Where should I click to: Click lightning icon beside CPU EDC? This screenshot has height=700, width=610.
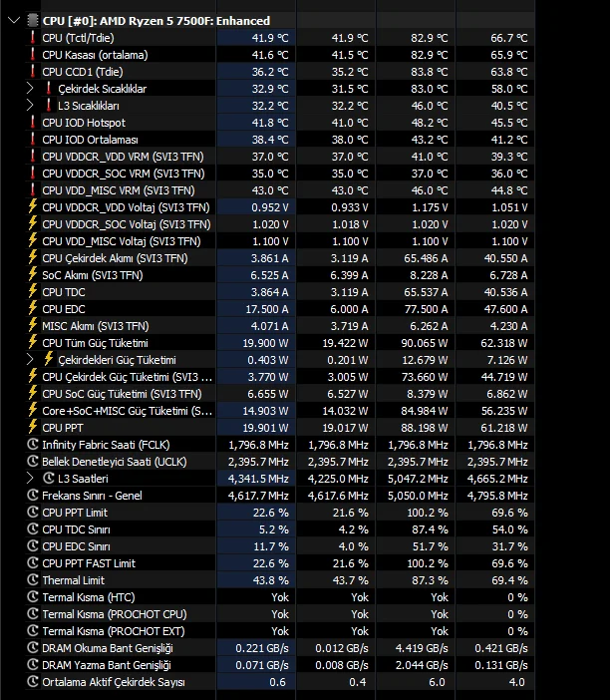coord(33,308)
